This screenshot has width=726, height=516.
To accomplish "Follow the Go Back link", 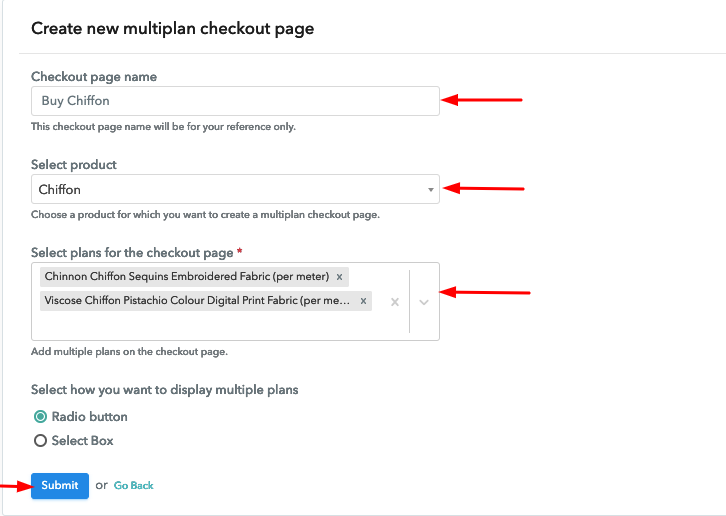I will click(x=133, y=485).
